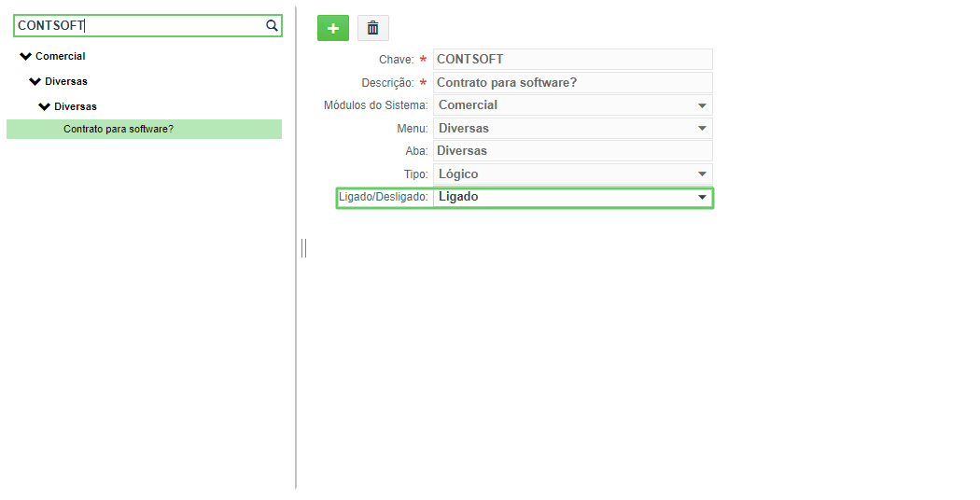Click the Aba input field

tap(572, 150)
